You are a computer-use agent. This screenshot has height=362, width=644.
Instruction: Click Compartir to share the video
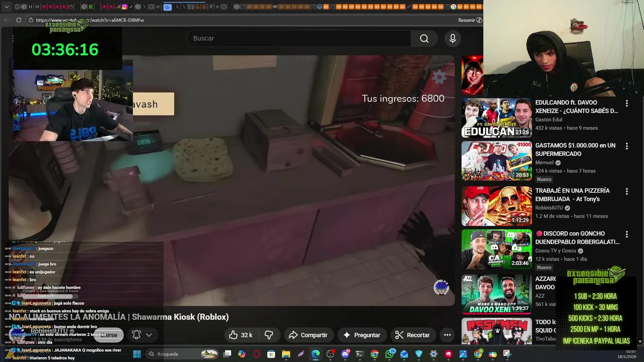tap(308, 335)
